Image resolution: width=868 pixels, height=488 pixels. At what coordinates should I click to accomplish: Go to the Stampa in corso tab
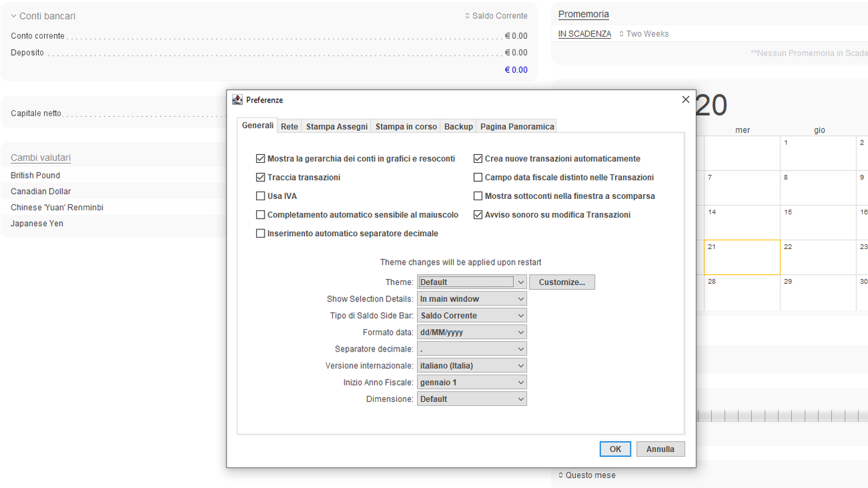(406, 126)
